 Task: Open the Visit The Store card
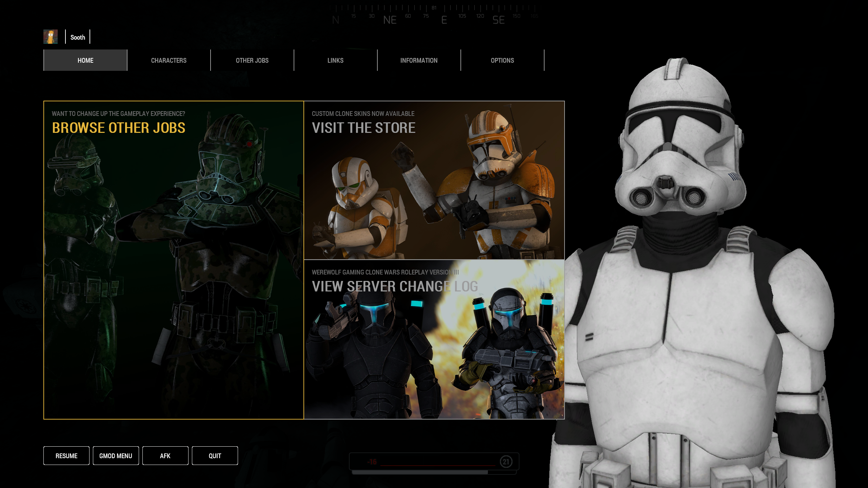pos(434,180)
